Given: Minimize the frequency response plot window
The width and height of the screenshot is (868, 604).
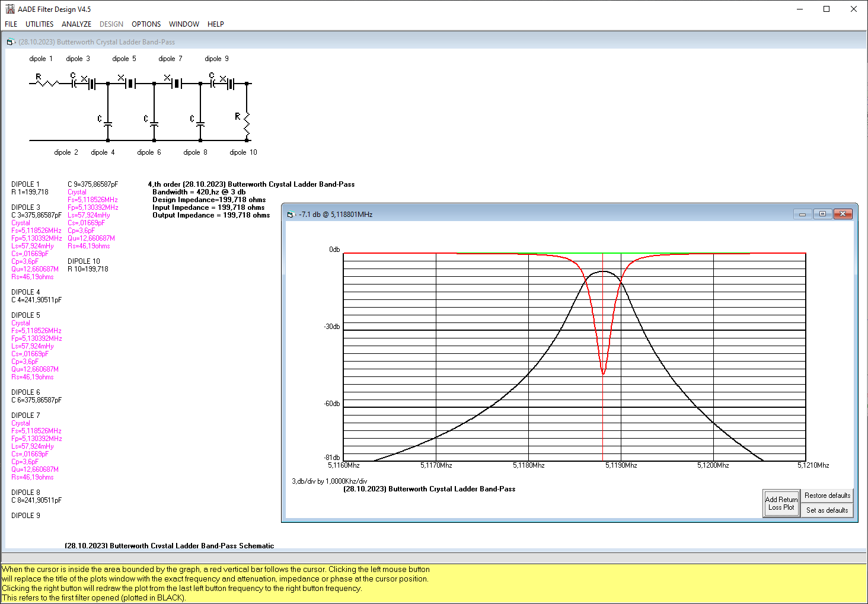Looking at the screenshot, I should [x=802, y=214].
